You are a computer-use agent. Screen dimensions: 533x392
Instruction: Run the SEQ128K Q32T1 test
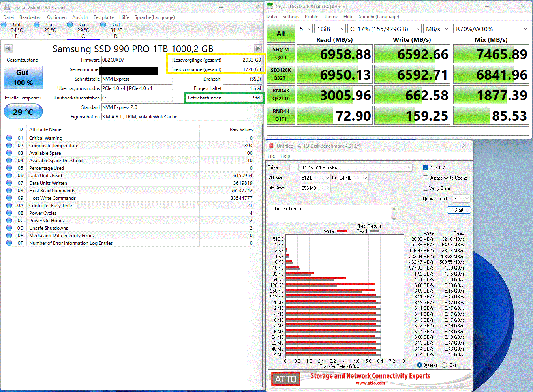[x=281, y=74]
